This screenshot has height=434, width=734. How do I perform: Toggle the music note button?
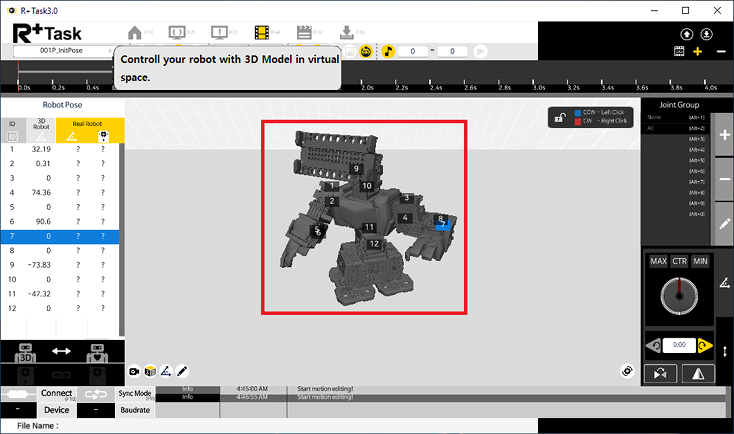pos(388,51)
